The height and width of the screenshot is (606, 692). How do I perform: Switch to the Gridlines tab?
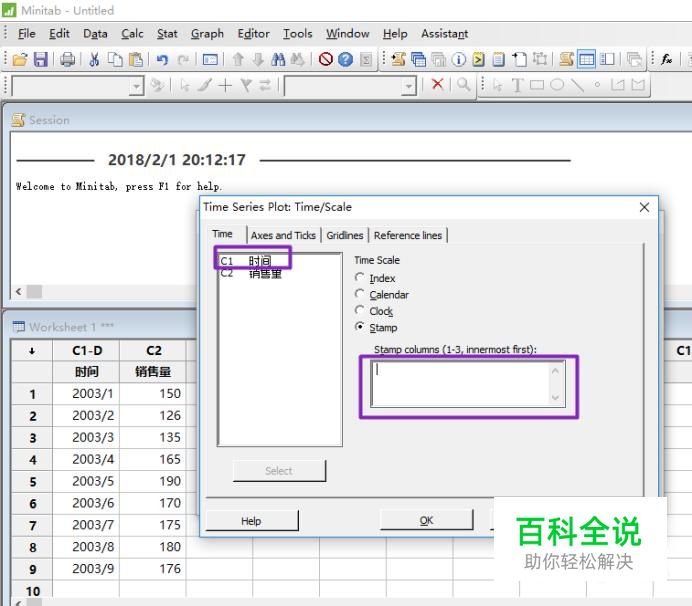point(345,235)
